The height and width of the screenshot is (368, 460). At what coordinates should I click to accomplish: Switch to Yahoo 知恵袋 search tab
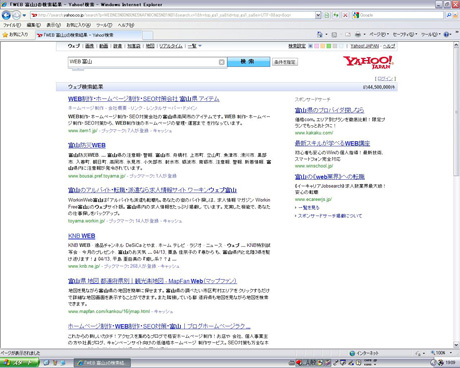(x=134, y=46)
